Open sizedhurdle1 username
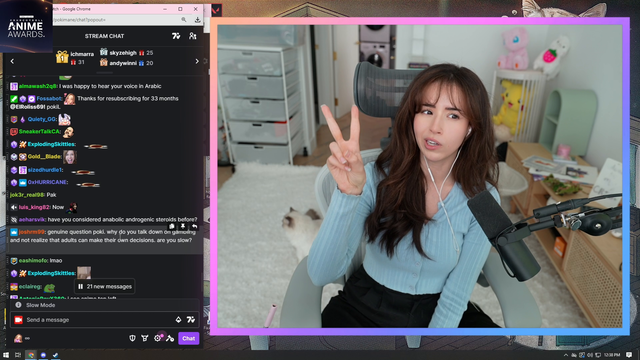Viewport: 640px width, 360px height. pyautogui.click(x=45, y=170)
